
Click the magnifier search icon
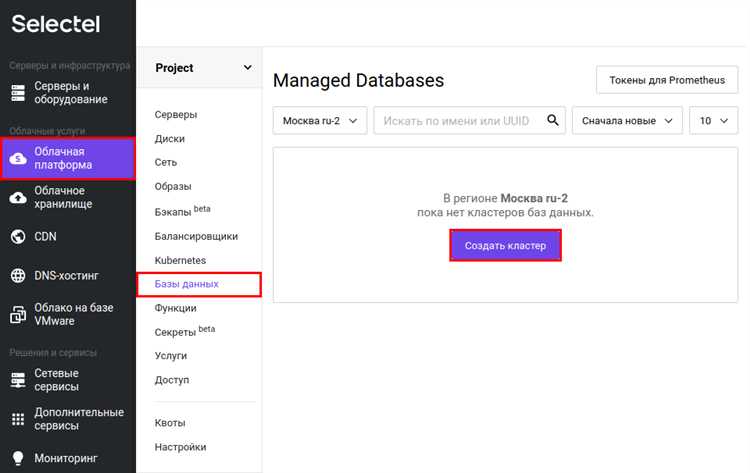[x=552, y=120]
